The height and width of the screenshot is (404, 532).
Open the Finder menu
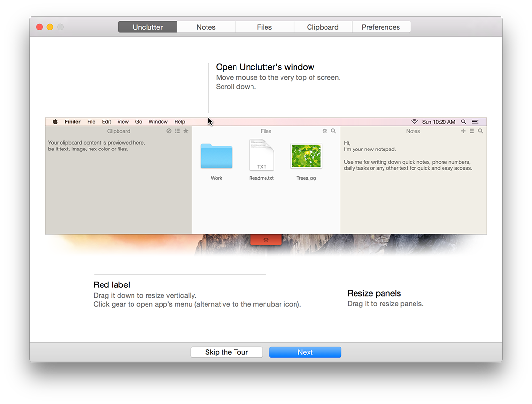73,121
